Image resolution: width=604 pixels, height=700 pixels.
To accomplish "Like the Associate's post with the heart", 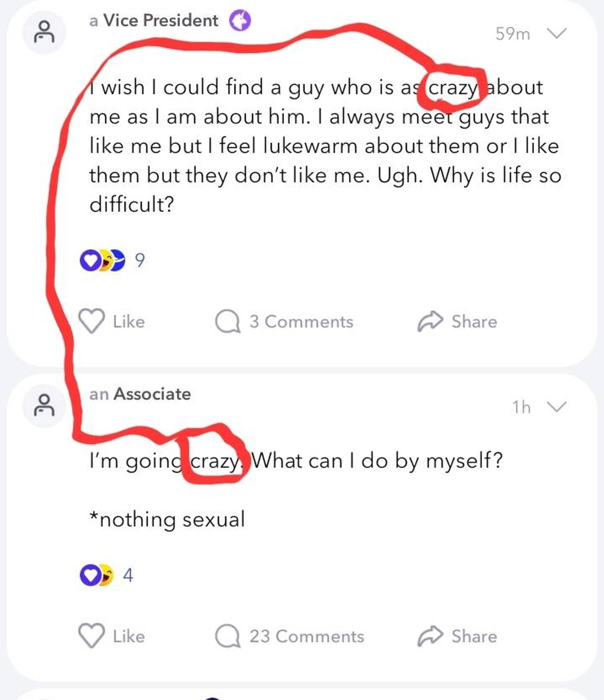I will click(x=92, y=636).
